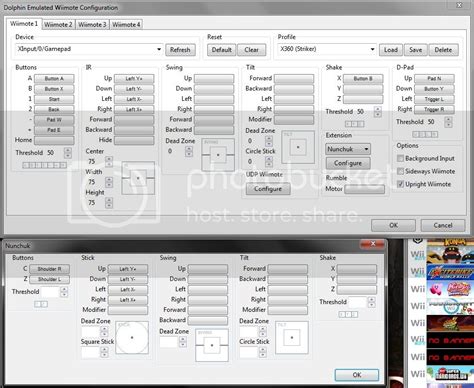
Task: Remap Nunchuk Stick Up bound to Left Y+
Action: (x=128, y=269)
